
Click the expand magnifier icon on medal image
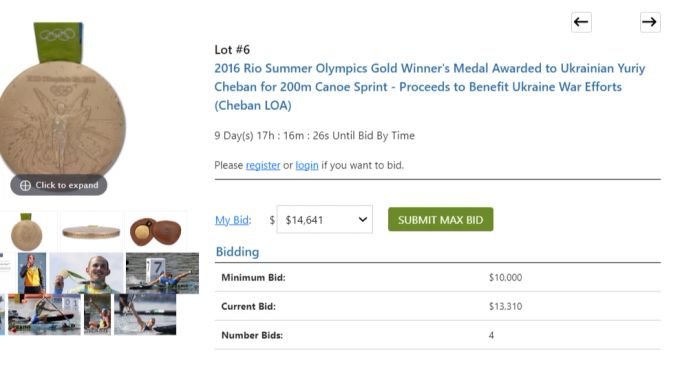coord(26,186)
